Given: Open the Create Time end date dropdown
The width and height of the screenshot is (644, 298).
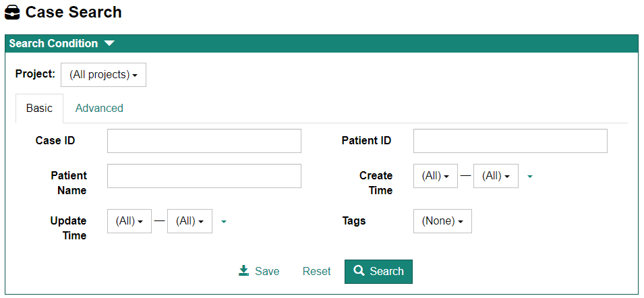Looking at the screenshot, I should point(496,176).
